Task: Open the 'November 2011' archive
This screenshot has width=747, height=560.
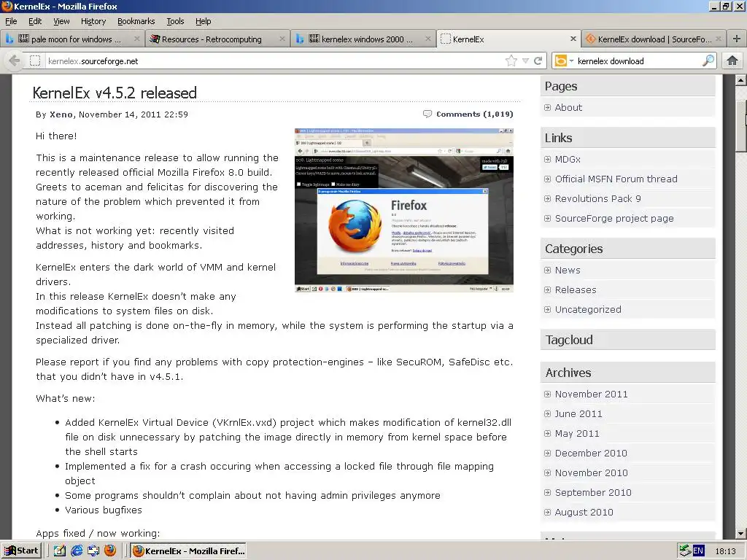Action: tap(591, 394)
